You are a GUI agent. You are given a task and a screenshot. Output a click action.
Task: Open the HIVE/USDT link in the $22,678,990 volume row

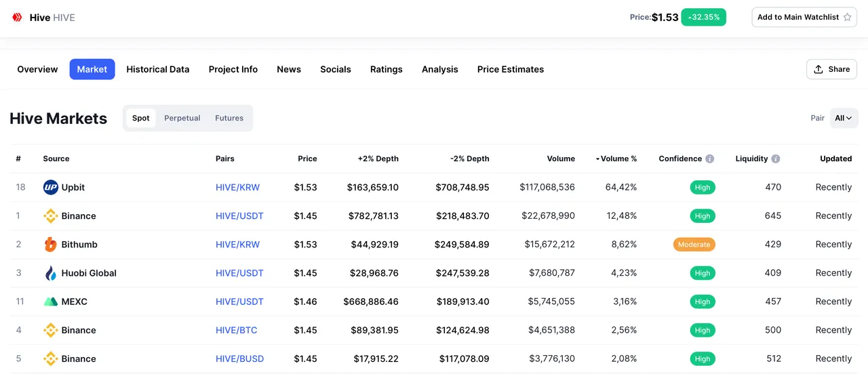[x=239, y=216]
